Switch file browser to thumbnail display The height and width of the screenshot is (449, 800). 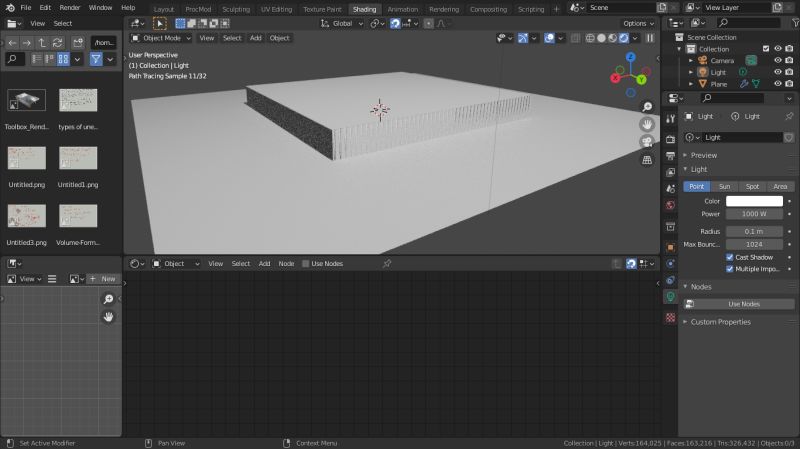tap(63, 59)
